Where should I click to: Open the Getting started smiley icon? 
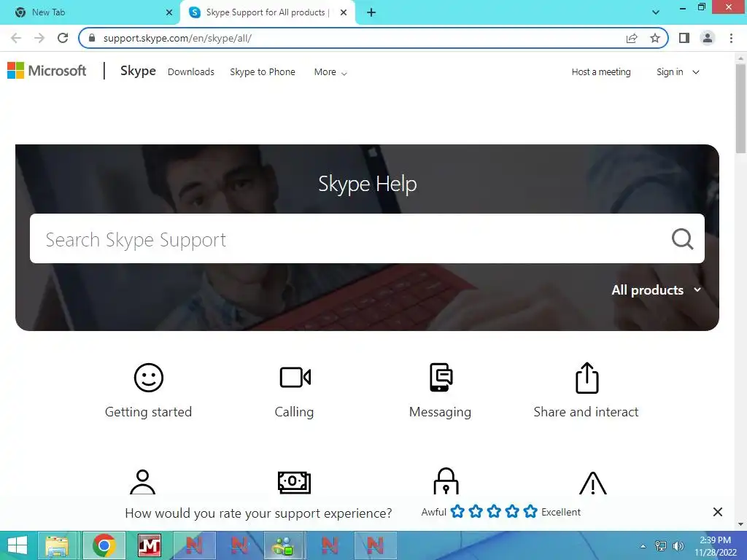[149, 378]
